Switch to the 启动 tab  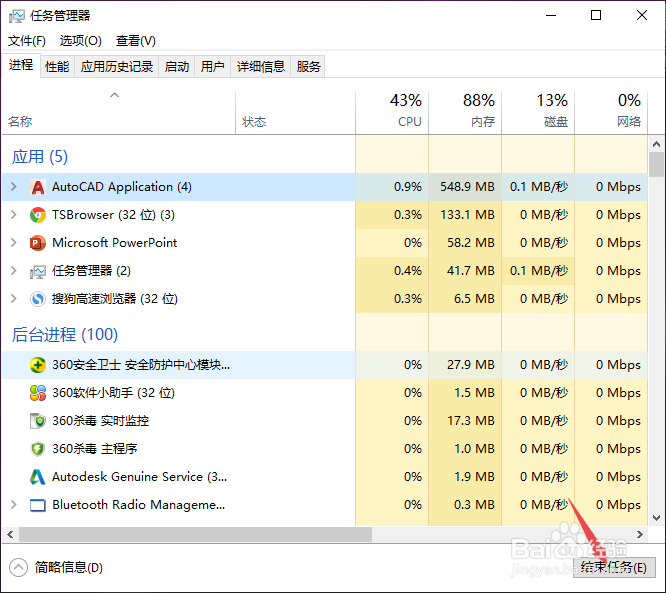coord(176,67)
